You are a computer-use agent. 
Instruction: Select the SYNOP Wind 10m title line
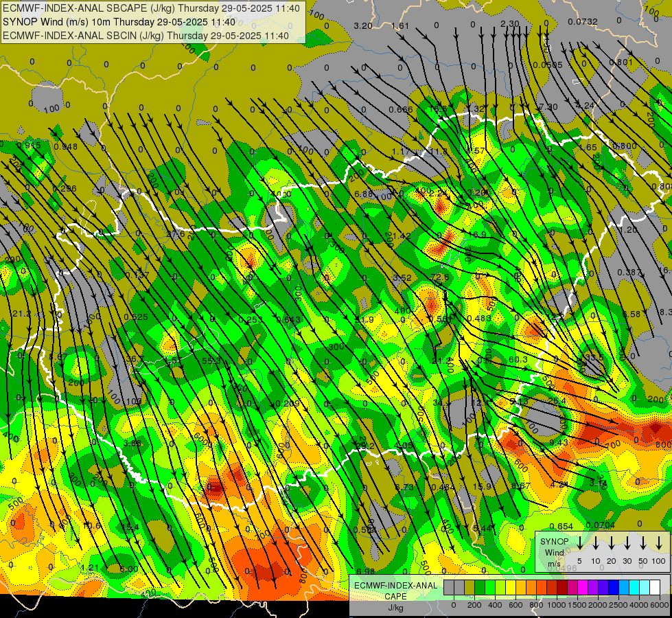[x=119, y=22]
